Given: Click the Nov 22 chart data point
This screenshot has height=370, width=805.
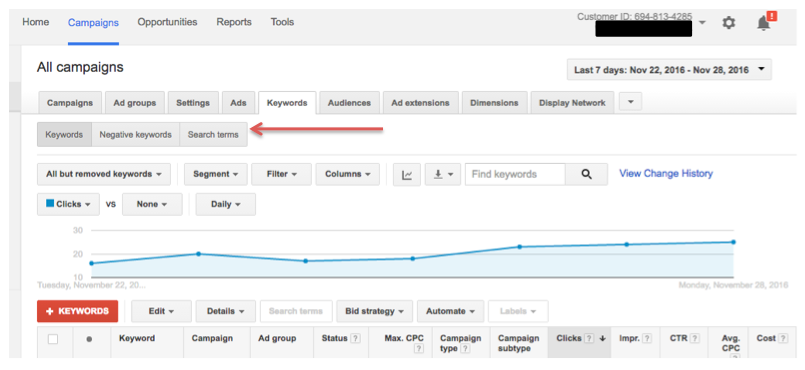Looking at the screenshot, I should (x=91, y=263).
